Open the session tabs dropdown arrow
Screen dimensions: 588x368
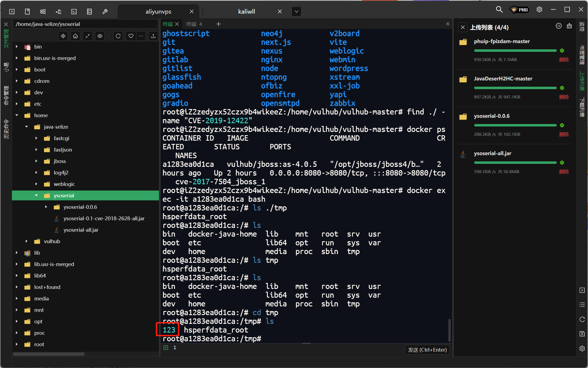pos(296,11)
